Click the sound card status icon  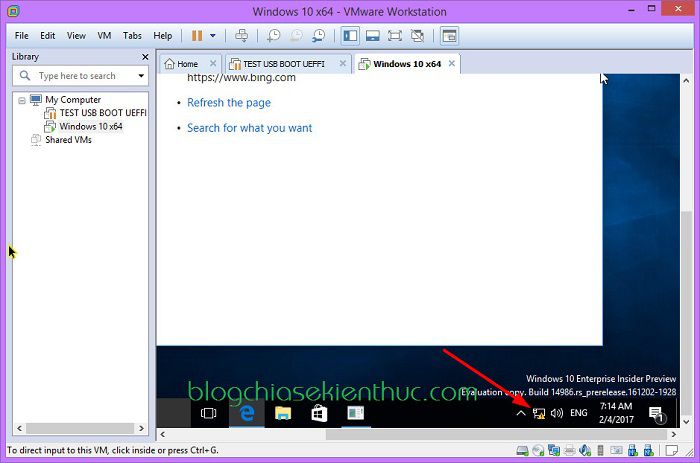pyautogui.click(x=585, y=450)
